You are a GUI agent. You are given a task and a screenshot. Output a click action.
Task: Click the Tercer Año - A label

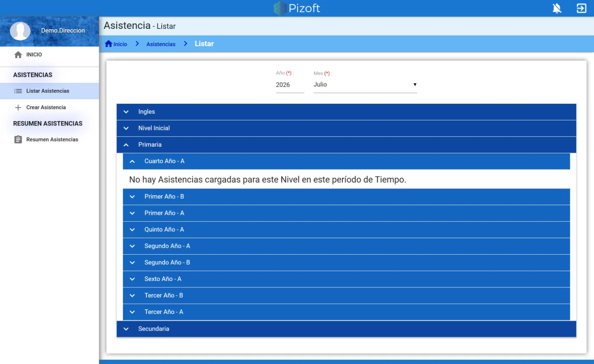164,312
